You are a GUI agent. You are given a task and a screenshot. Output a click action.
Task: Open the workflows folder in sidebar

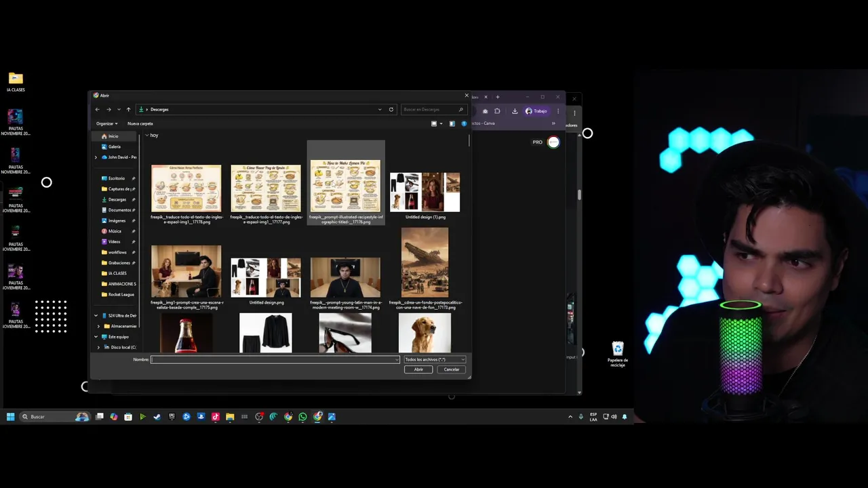pyautogui.click(x=117, y=252)
